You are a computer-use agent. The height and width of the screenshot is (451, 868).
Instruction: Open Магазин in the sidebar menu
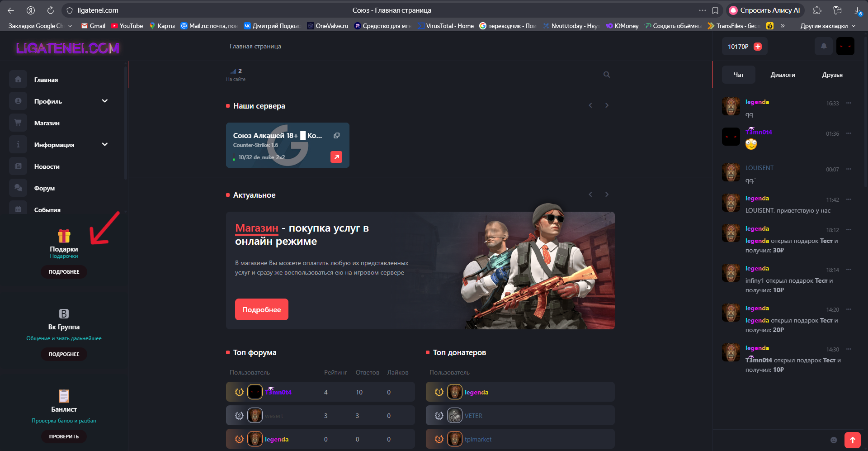click(x=47, y=123)
